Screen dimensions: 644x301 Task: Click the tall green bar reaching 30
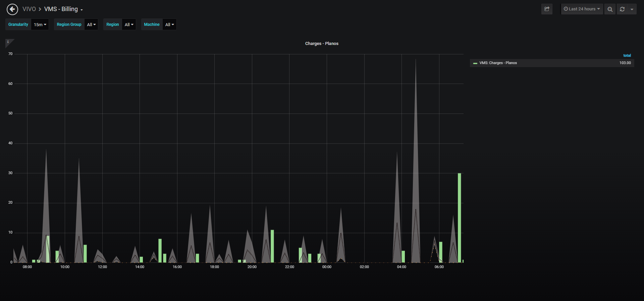click(460, 218)
